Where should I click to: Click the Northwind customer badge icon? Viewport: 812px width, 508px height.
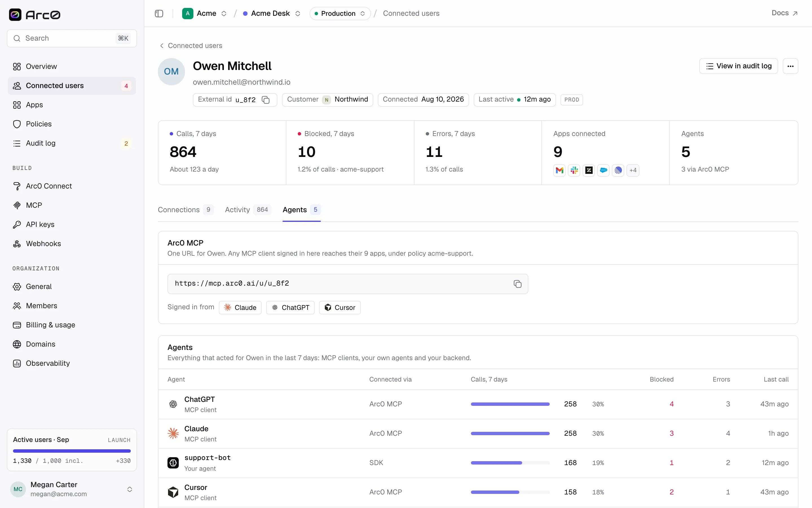[x=326, y=100]
